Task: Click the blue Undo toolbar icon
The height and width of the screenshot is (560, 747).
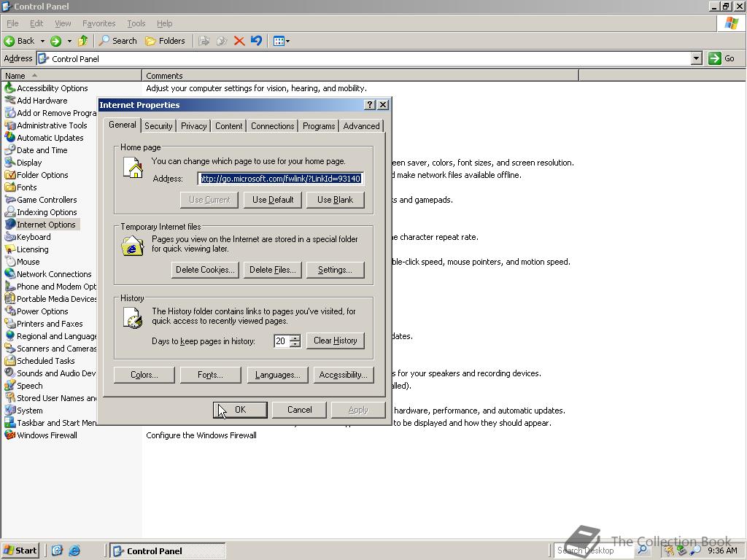Action: (256, 41)
